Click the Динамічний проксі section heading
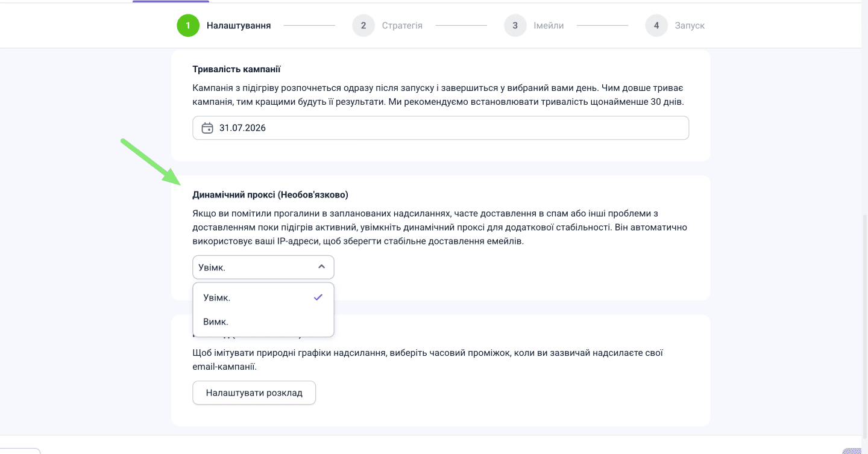The height and width of the screenshot is (454, 868). click(x=270, y=195)
